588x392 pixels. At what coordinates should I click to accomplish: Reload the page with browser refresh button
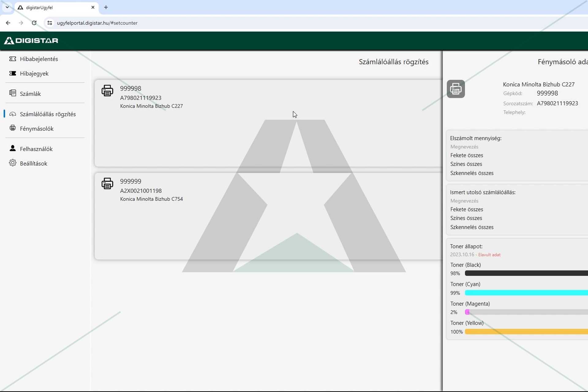(x=34, y=23)
